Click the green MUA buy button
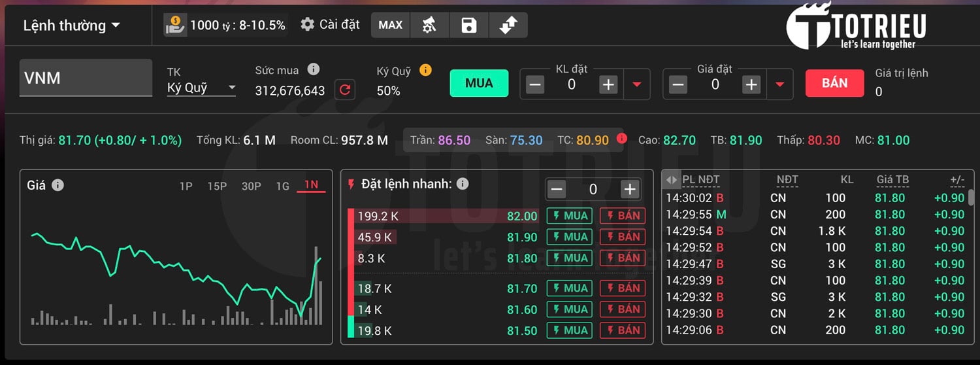The height and width of the screenshot is (365, 980). tap(479, 83)
